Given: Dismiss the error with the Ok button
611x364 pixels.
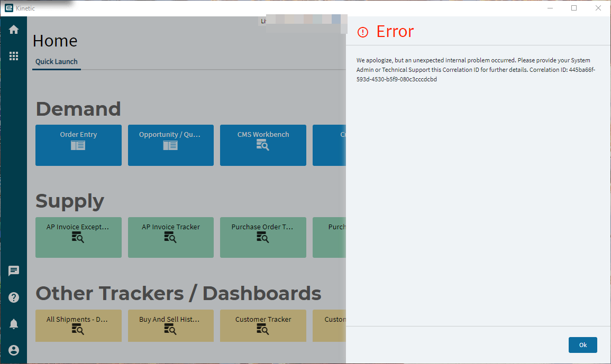Looking at the screenshot, I should click(x=582, y=345).
